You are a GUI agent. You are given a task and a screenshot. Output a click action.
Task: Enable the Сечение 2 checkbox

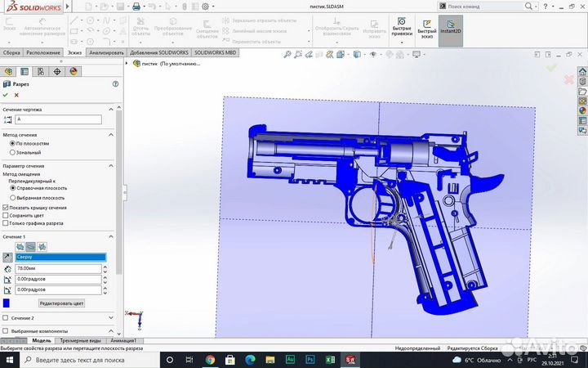pos(5,317)
